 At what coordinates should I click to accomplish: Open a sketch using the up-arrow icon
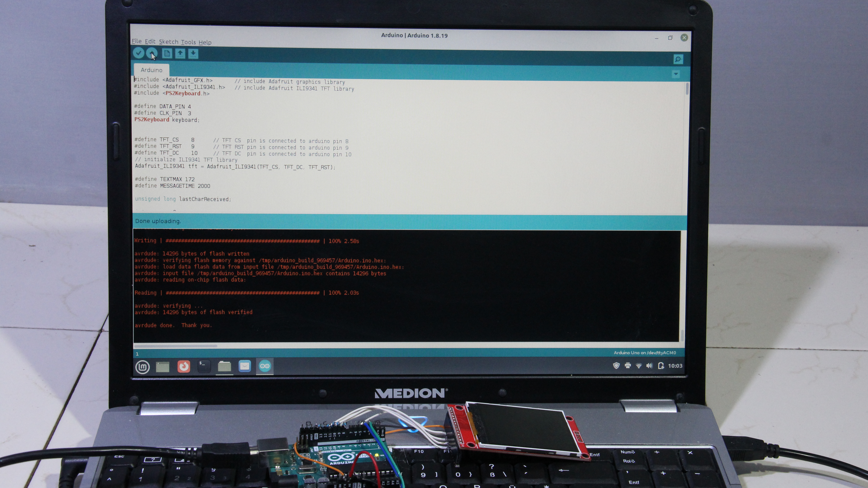[x=180, y=53]
